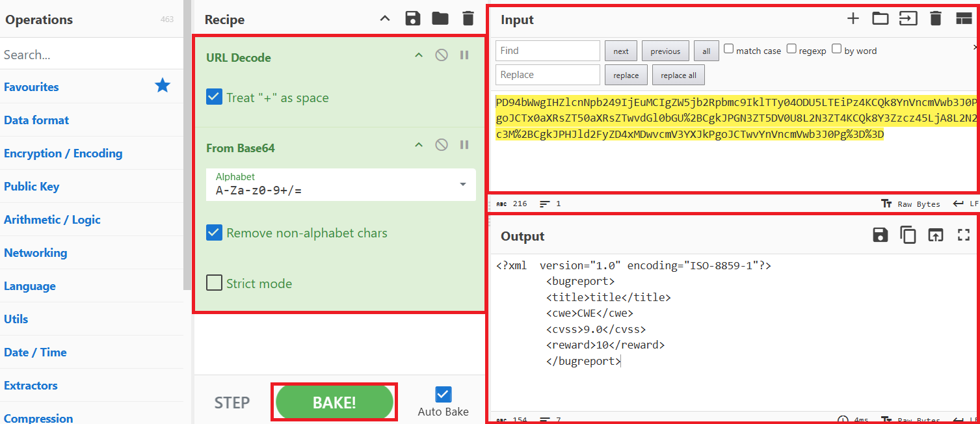Copy output to the clipboard
Image resolution: width=980 pixels, height=424 pixels.
[908, 235]
